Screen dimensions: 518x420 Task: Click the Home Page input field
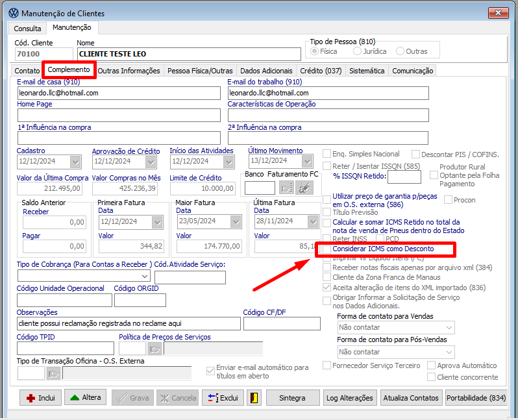click(119, 116)
